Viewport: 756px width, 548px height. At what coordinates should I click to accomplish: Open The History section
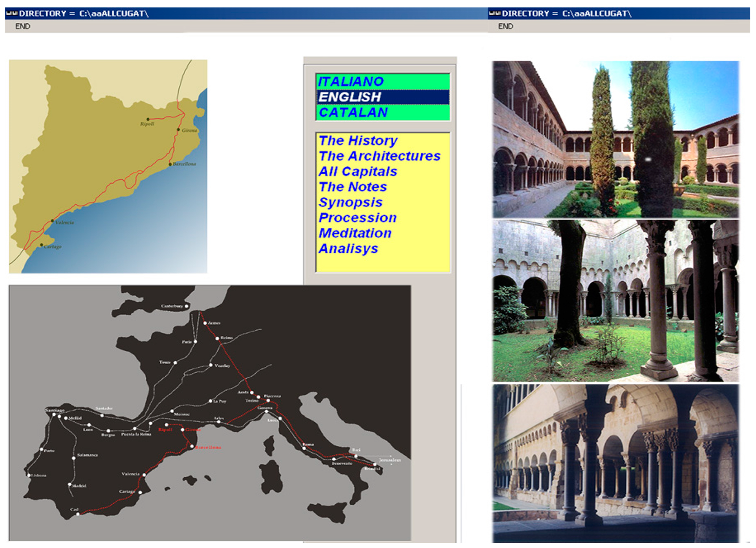pos(358,141)
